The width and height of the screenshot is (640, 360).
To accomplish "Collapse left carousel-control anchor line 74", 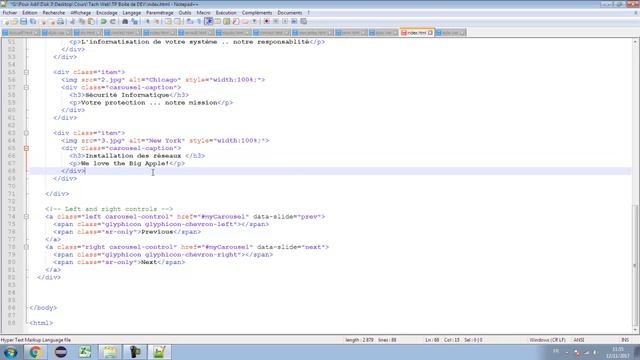I will point(26,217).
